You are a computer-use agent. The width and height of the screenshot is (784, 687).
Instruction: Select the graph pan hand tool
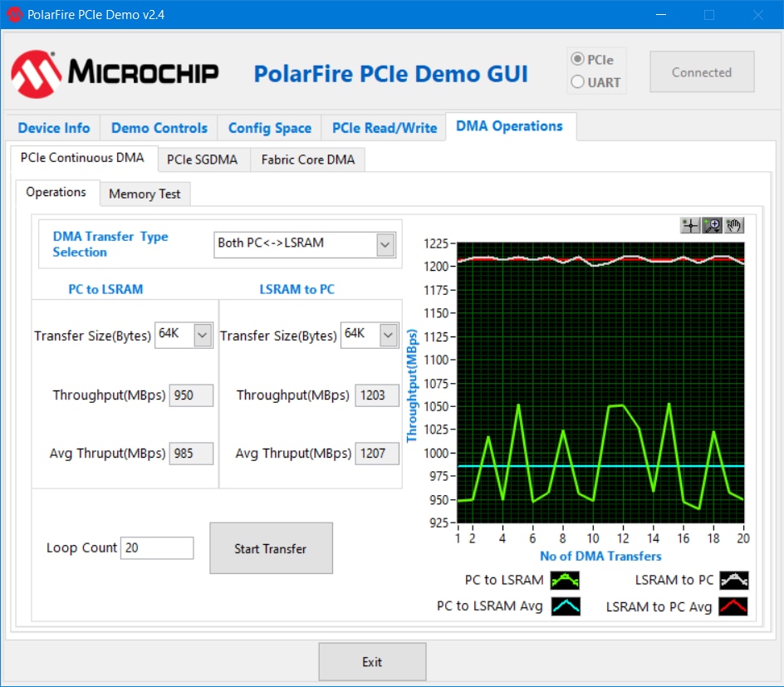733,225
